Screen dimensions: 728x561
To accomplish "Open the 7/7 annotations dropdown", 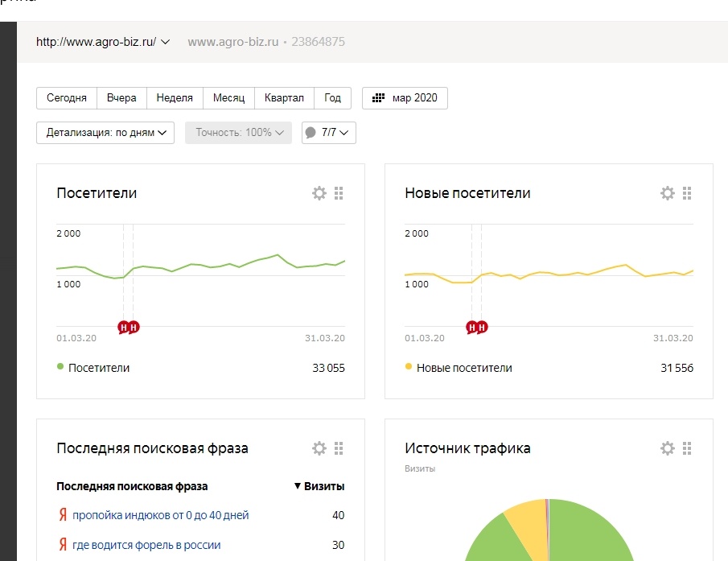I will pyautogui.click(x=329, y=133).
